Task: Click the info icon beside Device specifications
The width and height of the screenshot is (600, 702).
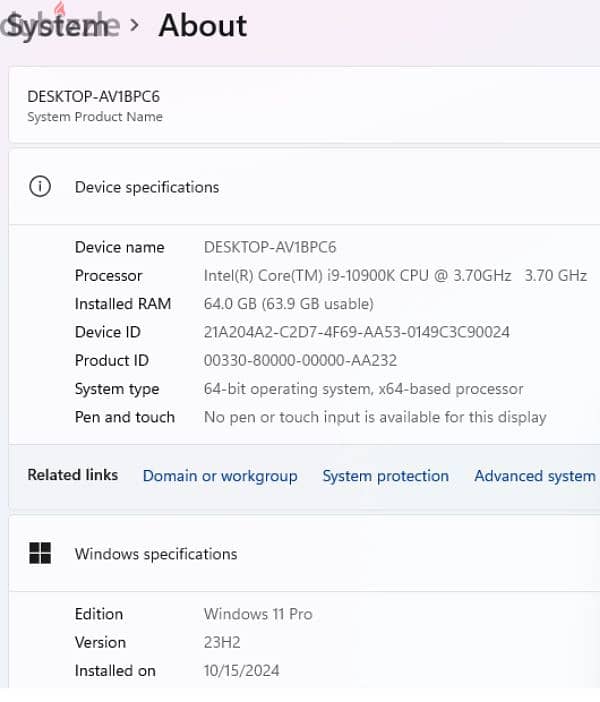Action: 40,186
